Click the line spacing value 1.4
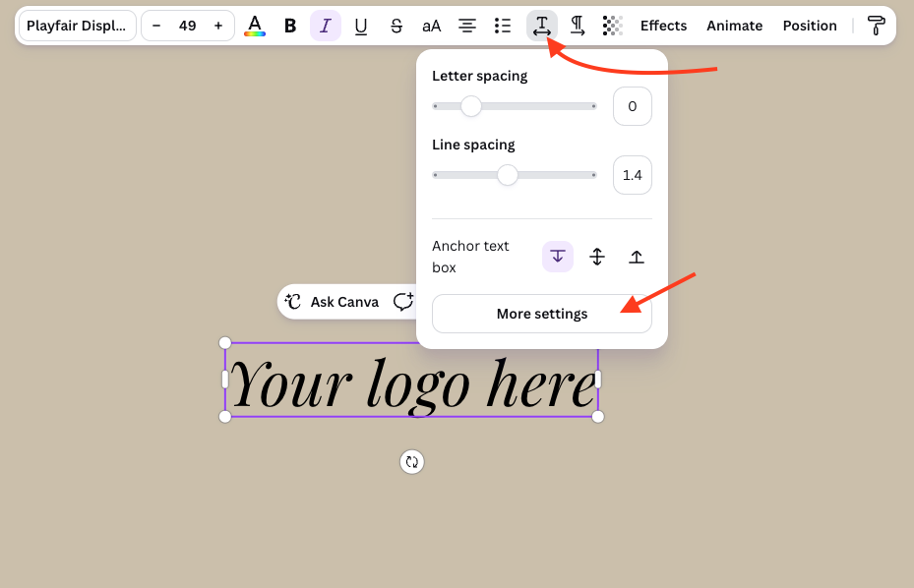 pyautogui.click(x=633, y=175)
